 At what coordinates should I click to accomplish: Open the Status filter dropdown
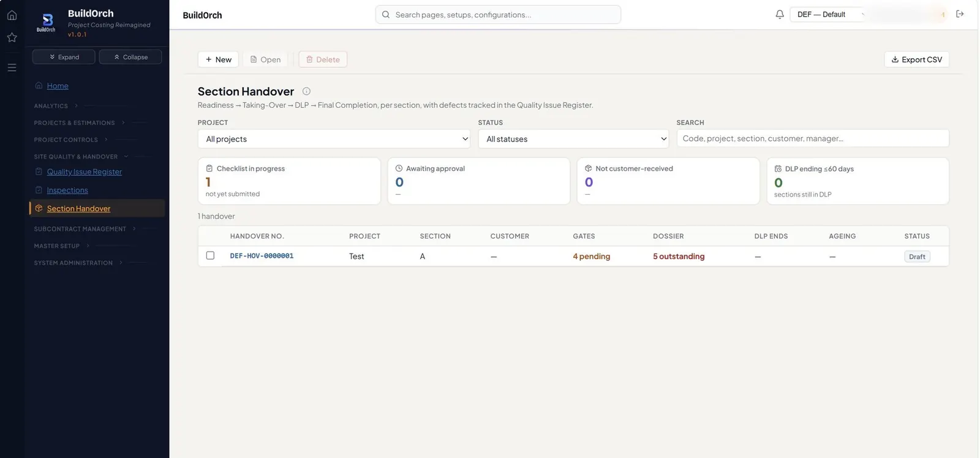point(573,138)
